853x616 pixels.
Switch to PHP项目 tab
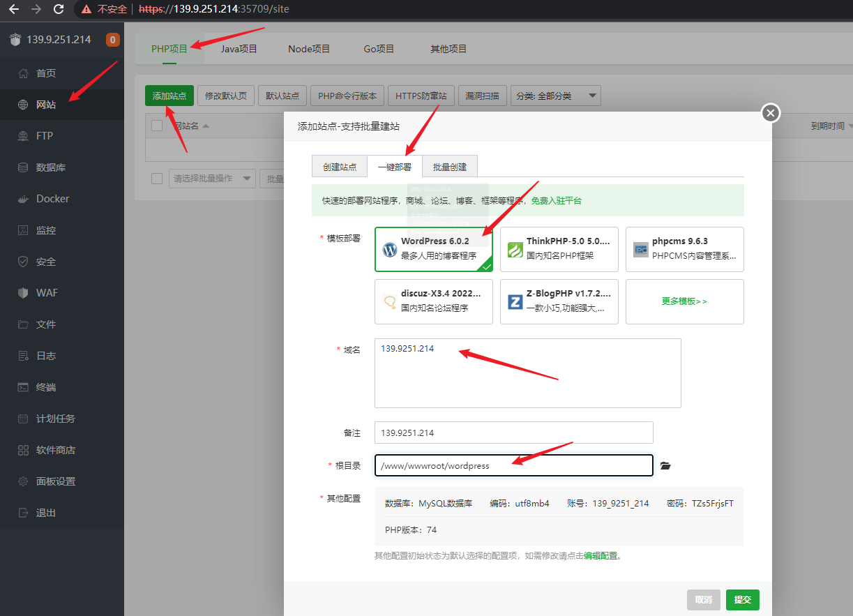pyautogui.click(x=169, y=49)
